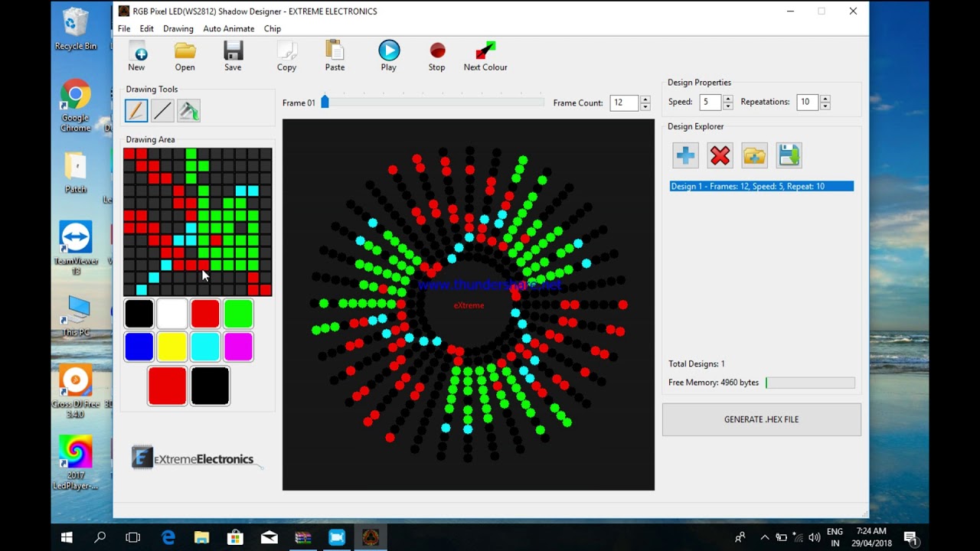980x551 pixels.
Task: Open This PC desktop icon
Action: [x=76, y=316]
